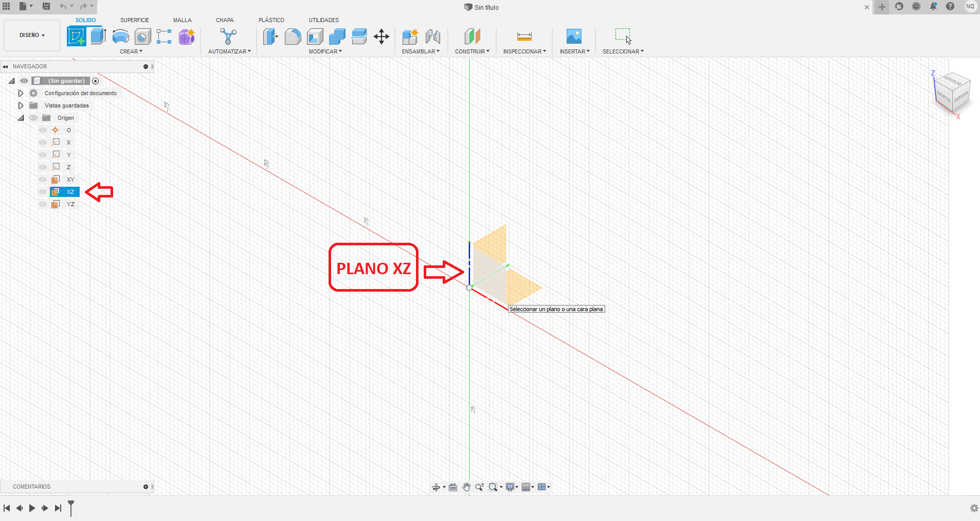Toggle visibility of the XY plane
980x521 pixels.
click(43, 179)
